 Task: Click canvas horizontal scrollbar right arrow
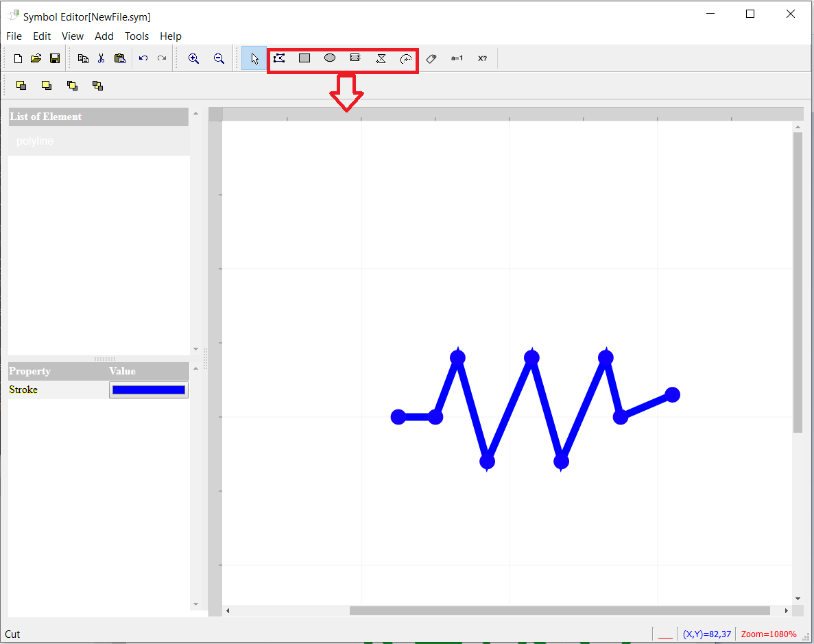pos(787,611)
